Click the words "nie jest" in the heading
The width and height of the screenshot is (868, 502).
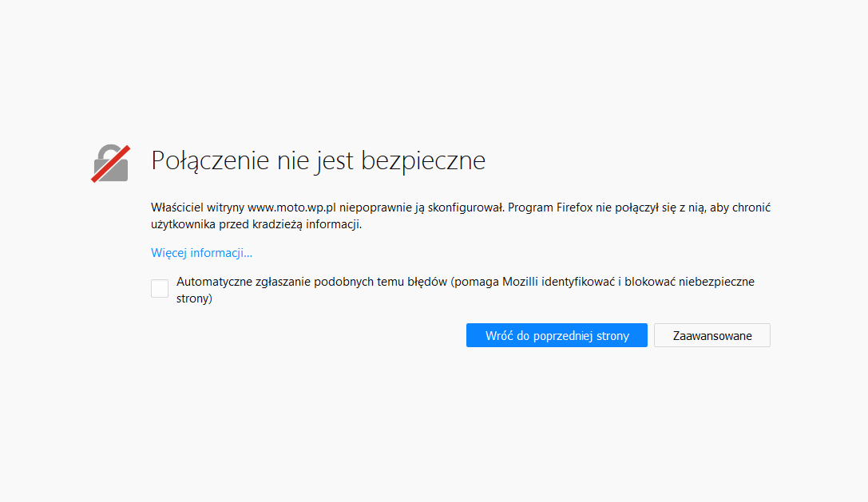click(315, 160)
